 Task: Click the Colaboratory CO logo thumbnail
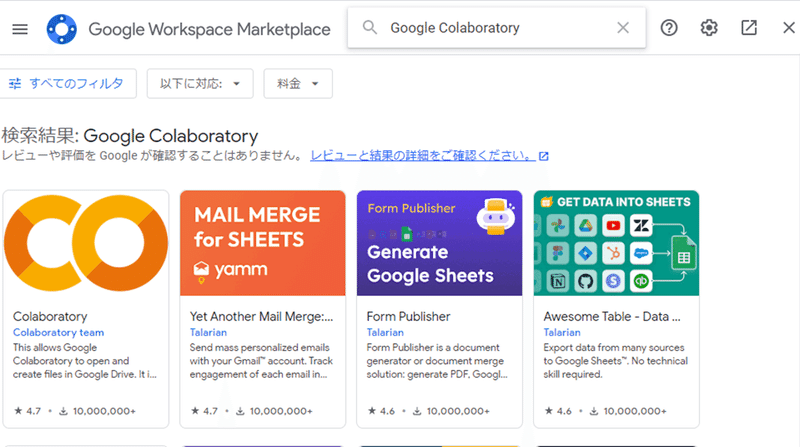pyautogui.click(x=86, y=243)
